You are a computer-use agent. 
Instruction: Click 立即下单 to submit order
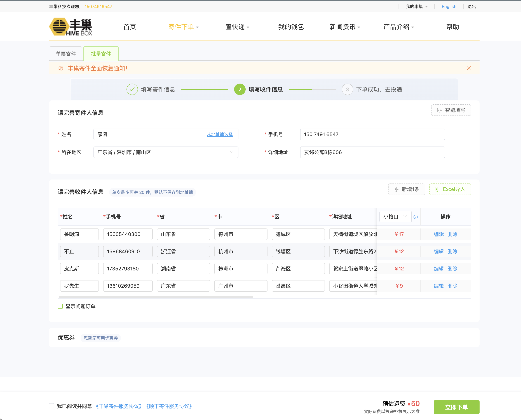[456, 407]
